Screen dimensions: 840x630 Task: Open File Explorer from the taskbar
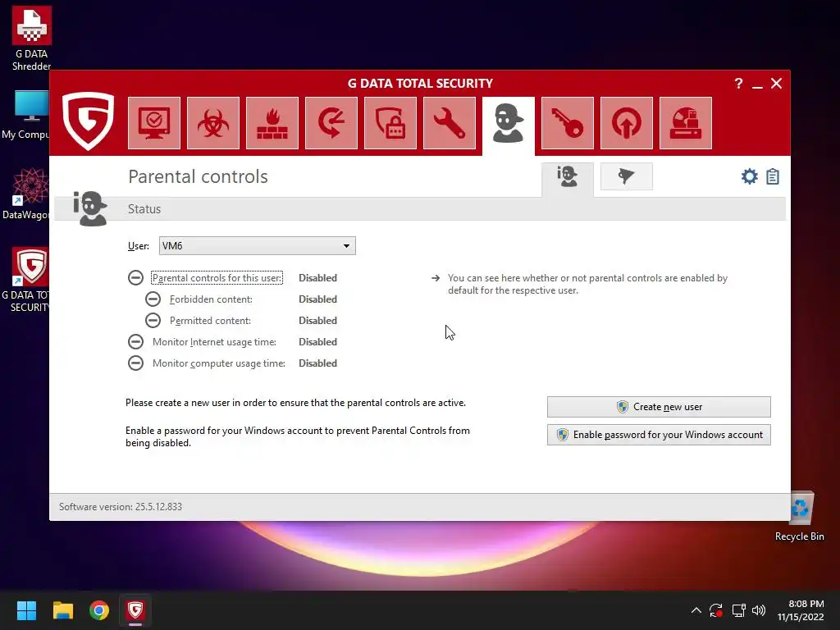62,610
